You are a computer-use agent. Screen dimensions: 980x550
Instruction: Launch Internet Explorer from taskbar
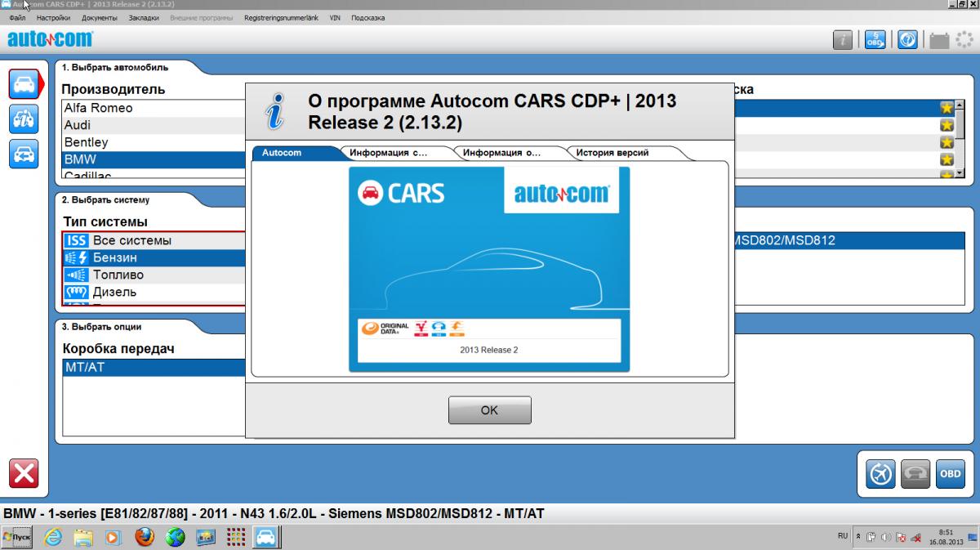[54, 537]
